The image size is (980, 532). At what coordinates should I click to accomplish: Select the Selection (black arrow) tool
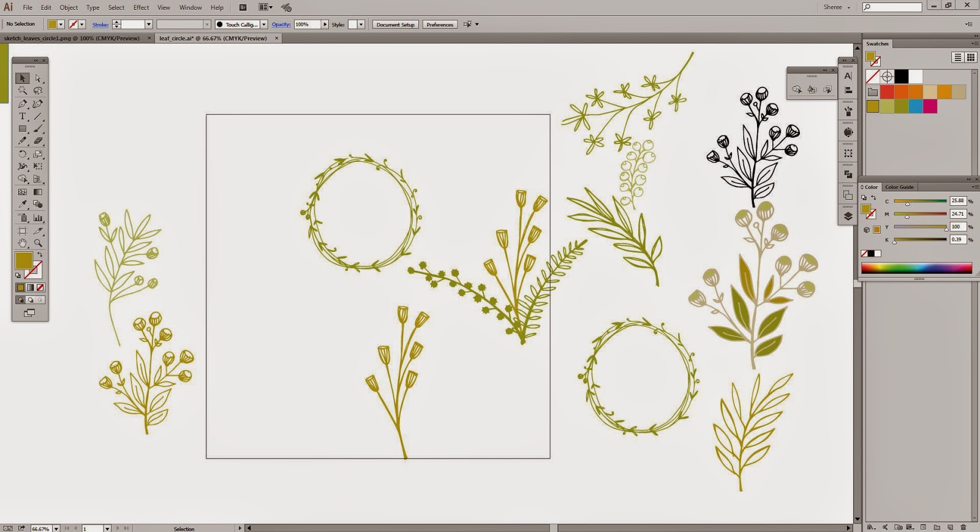click(22, 78)
